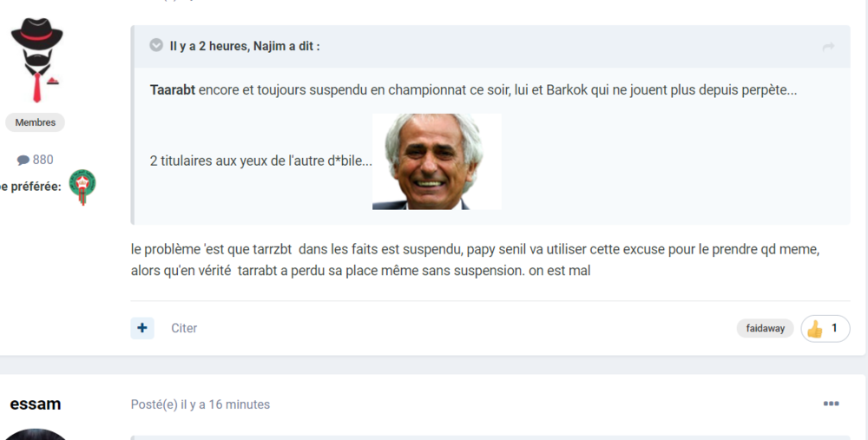Click the Morocco federation team crest
This screenshot has width=868, height=440.
(x=82, y=187)
